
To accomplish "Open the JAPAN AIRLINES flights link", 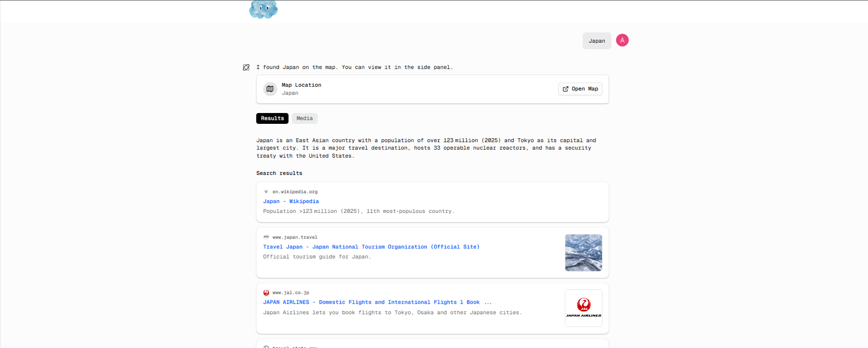I will click(x=377, y=302).
